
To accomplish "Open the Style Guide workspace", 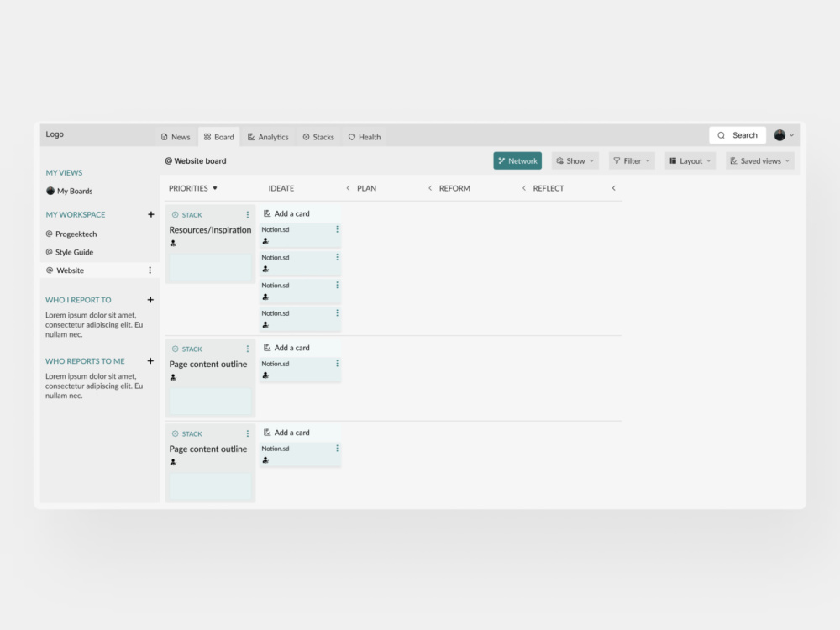I will click(x=70, y=252).
